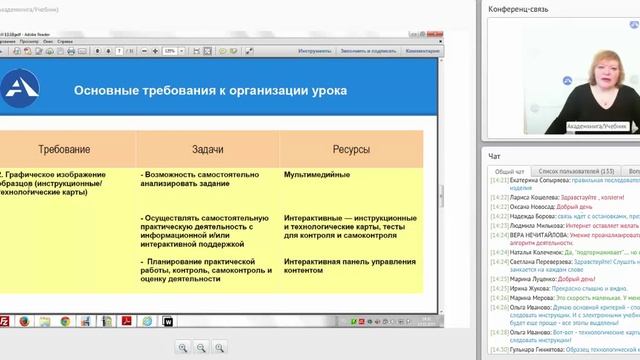Click the Чат panel heading
The height and width of the screenshot is (360, 640).
494,156
